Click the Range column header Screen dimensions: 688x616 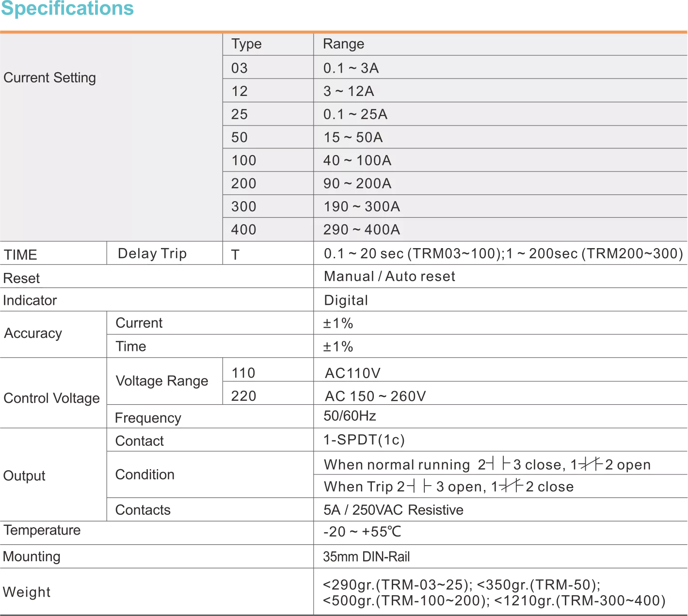pyautogui.click(x=343, y=44)
